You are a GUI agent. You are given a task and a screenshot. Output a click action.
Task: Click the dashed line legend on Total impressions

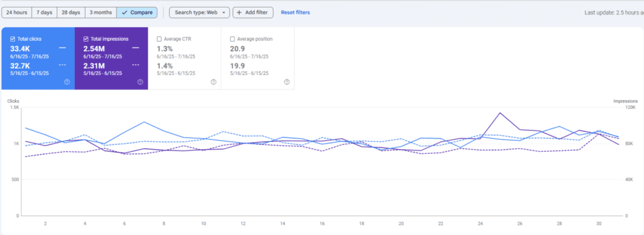click(136, 65)
